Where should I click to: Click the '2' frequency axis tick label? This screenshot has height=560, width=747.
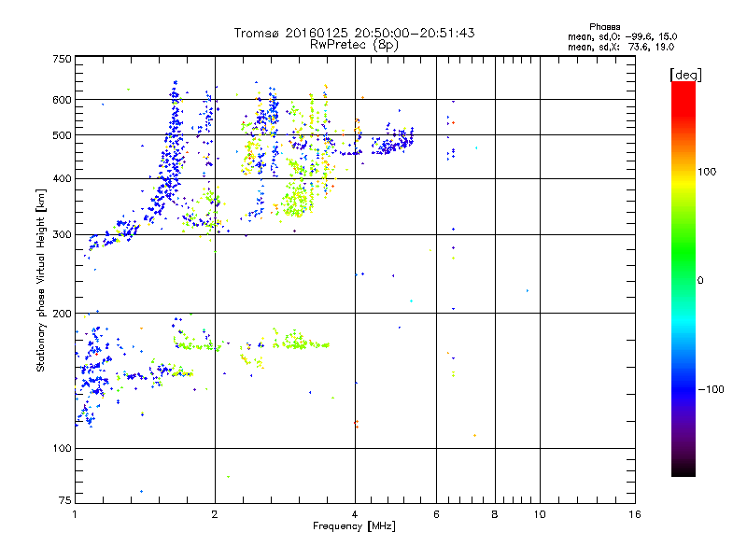click(215, 514)
